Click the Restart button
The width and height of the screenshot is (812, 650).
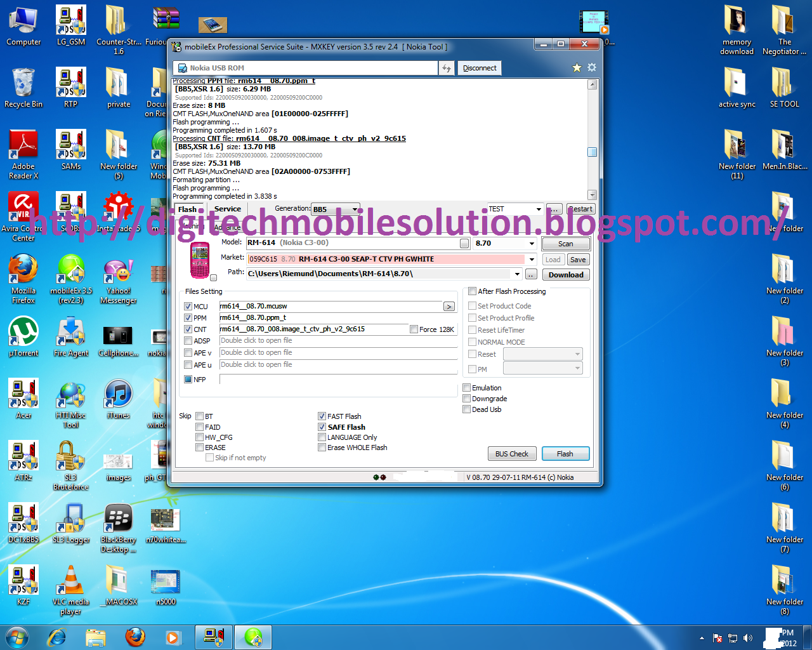[x=580, y=209]
